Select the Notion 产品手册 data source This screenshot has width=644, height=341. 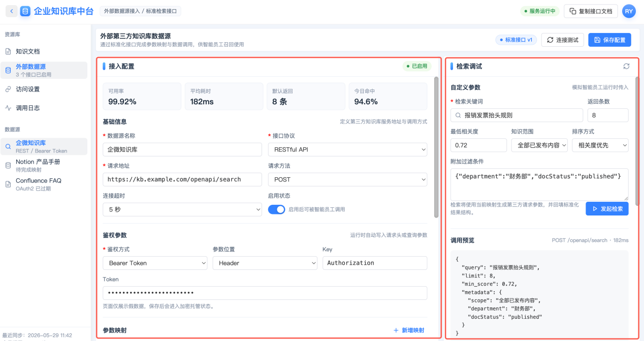coord(44,165)
